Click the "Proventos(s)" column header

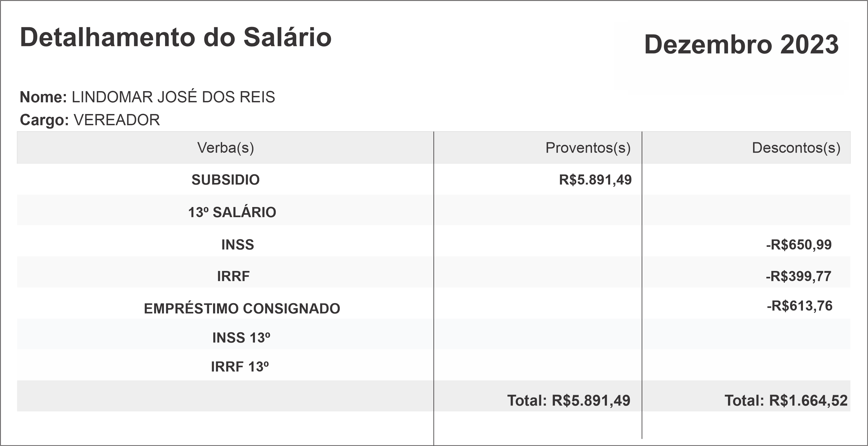tap(588, 147)
